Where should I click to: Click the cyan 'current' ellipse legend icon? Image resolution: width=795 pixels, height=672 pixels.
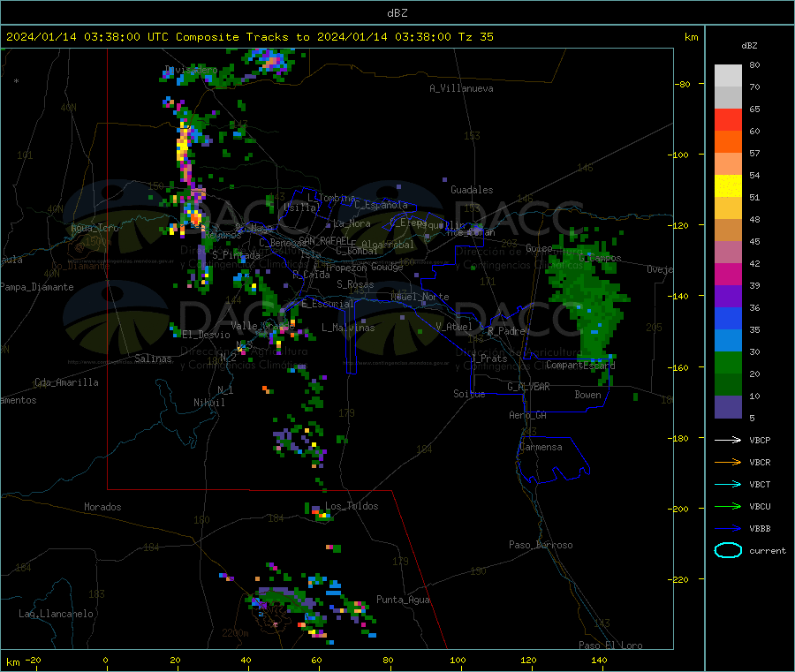[728, 550]
